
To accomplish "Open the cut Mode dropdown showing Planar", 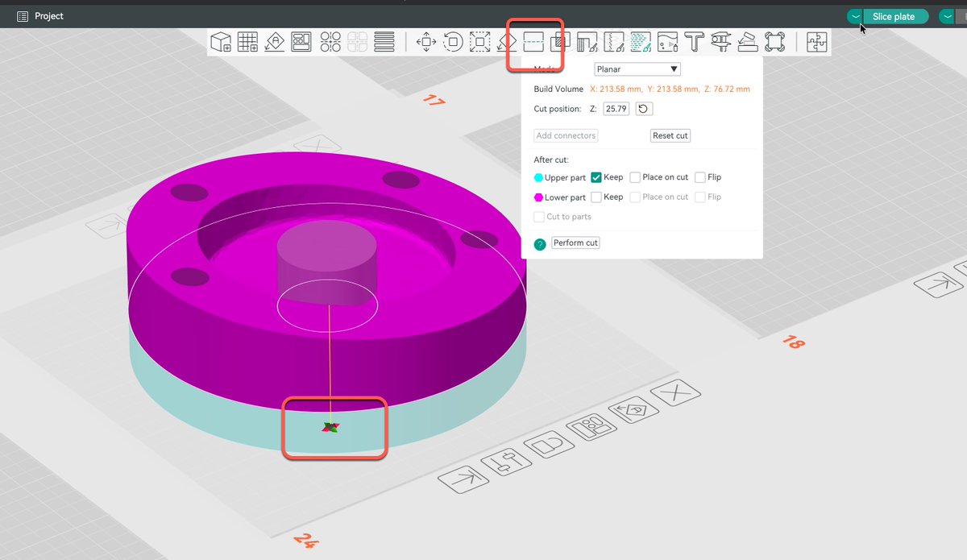I will coord(637,69).
